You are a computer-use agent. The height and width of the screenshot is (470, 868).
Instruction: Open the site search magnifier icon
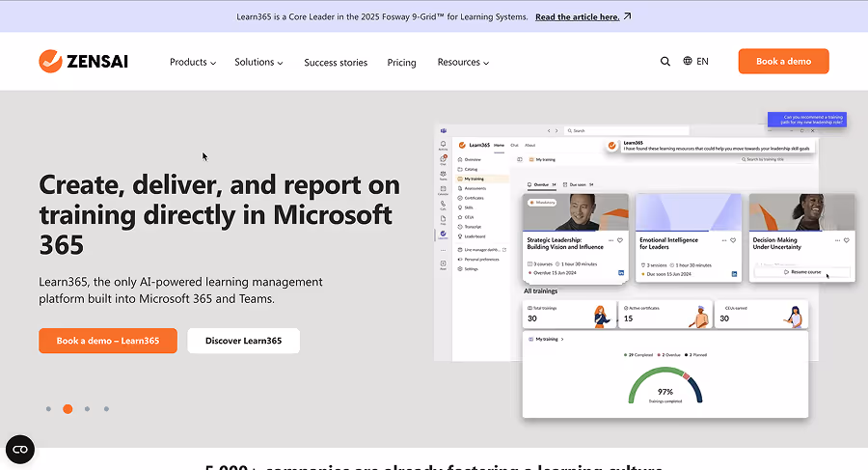[x=665, y=62]
